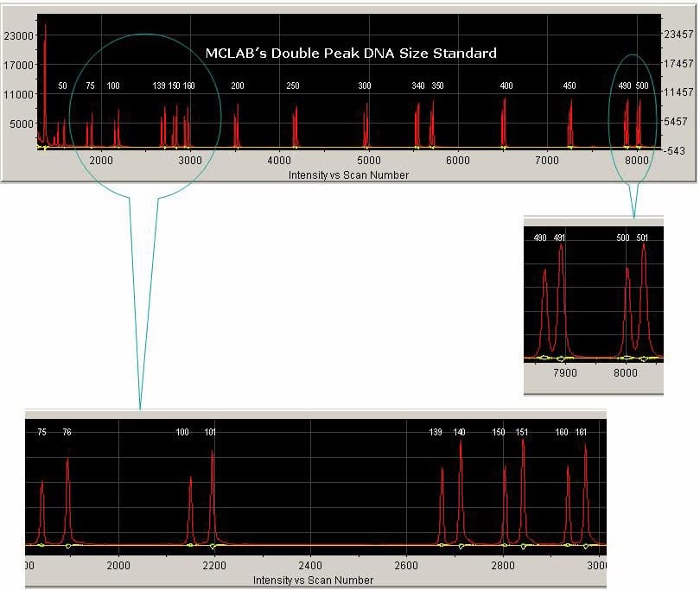Image resolution: width=700 pixels, height=590 pixels.
Task: Select the 161 peak label in bottom inset
Action: point(581,432)
